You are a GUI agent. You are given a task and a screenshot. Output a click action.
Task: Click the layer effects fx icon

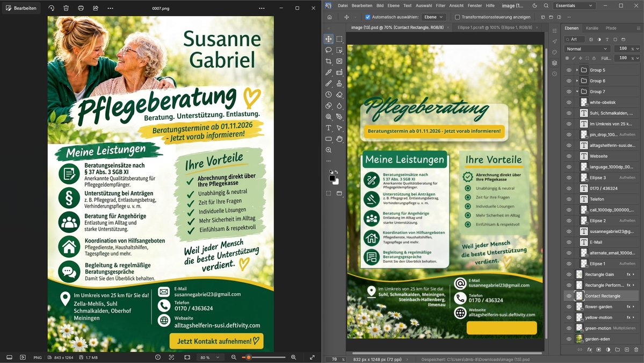click(x=589, y=350)
